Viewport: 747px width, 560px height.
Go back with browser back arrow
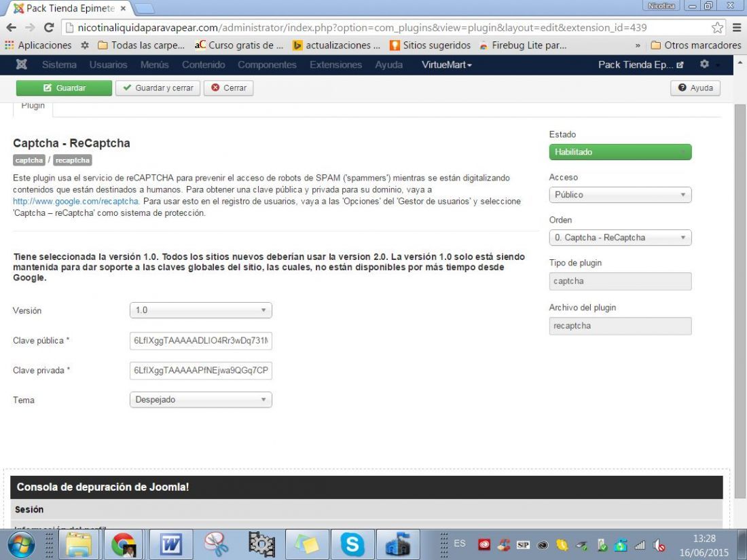point(12,28)
